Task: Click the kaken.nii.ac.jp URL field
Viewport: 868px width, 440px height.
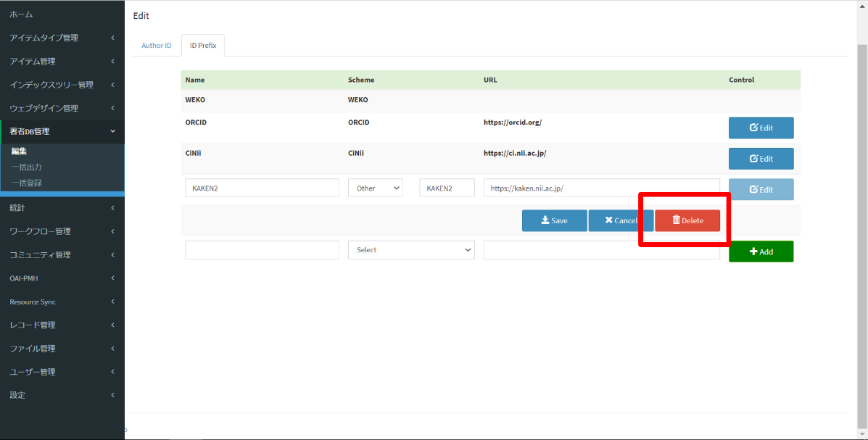Action: pyautogui.click(x=601, y=188)
